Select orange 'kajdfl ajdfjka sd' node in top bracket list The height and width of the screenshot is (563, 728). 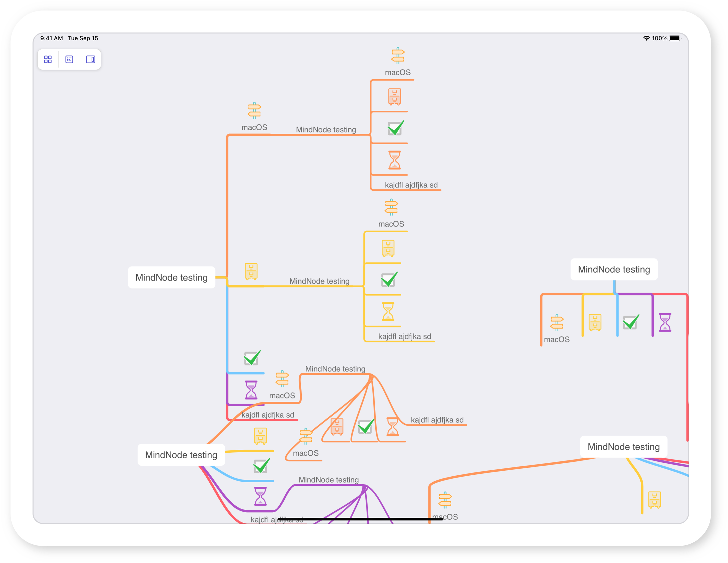point(411,185)
